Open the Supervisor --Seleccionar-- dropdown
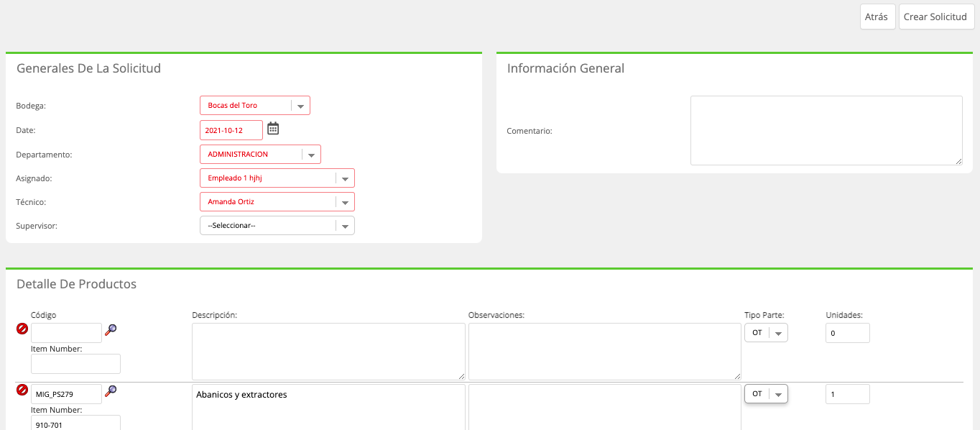980x430 pixels. coord(277,226)
